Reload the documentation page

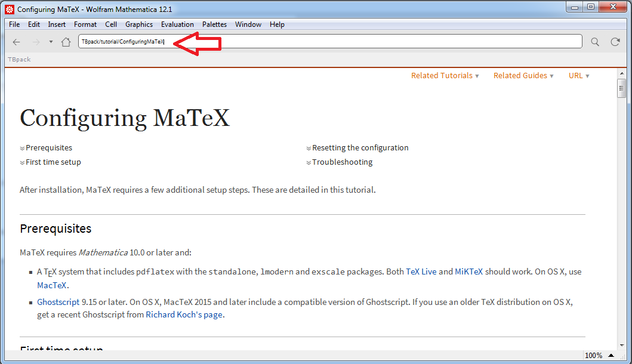(x=615, y=42)
